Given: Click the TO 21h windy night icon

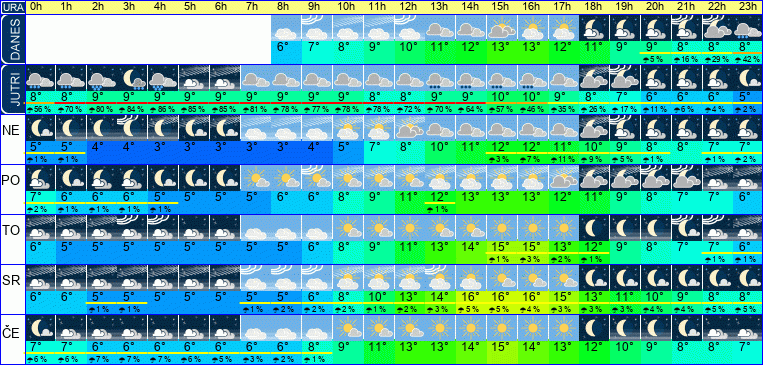Looking at the screenshot, I should 686,228.
